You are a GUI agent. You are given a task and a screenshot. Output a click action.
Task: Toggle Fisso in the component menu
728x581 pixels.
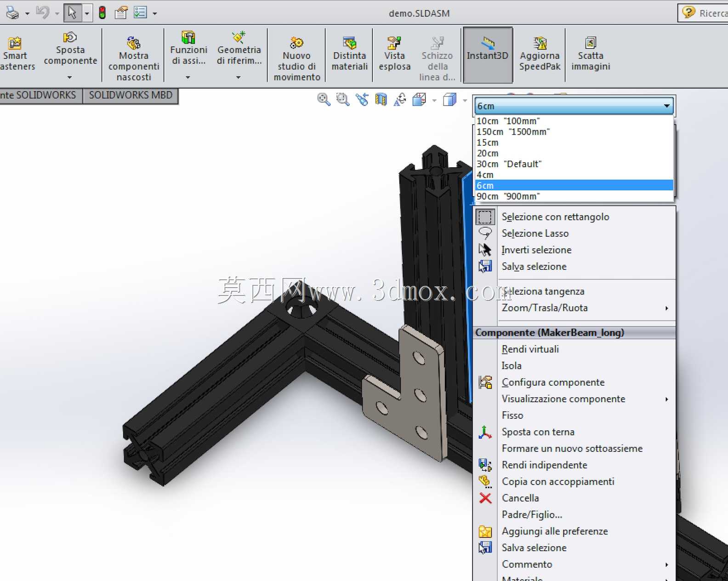pyautogui.click(x=512, y=416)
